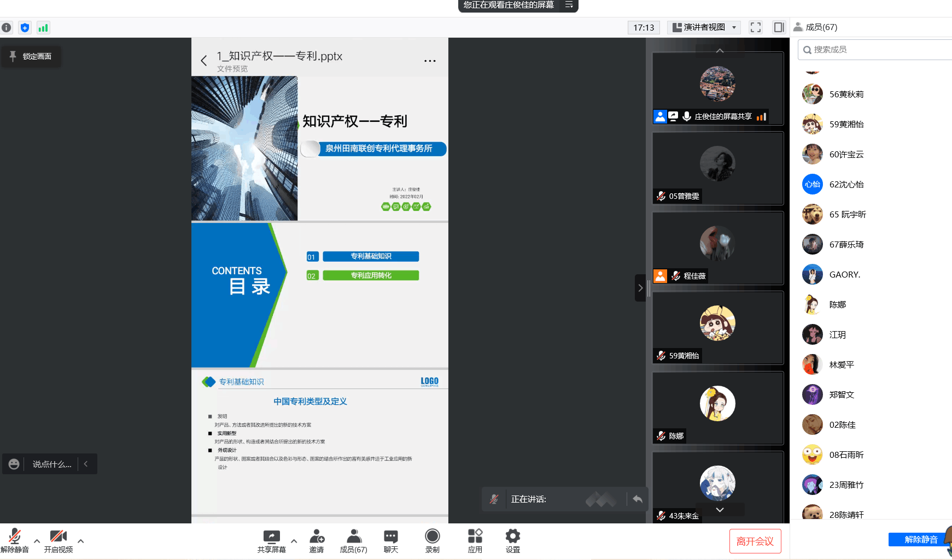Expand audio options arrow beside 解除静音
The width and height of the screenshot is (952, 560).
[37, 541]
